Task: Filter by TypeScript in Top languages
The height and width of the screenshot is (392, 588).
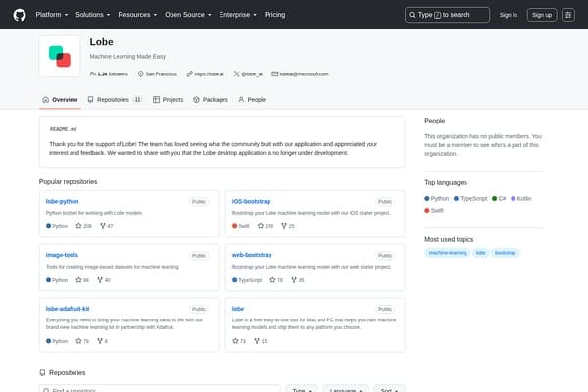Action: [x=470, y=198]
